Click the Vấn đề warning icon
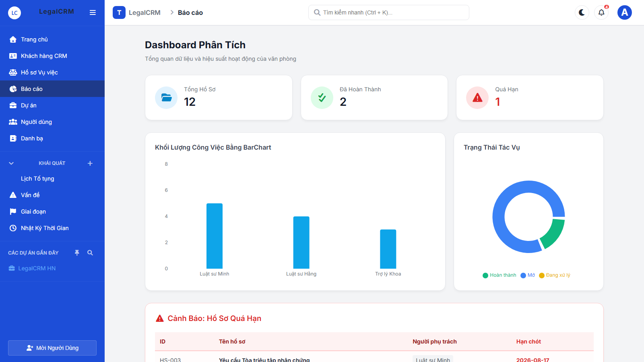 tap(13, 195)
